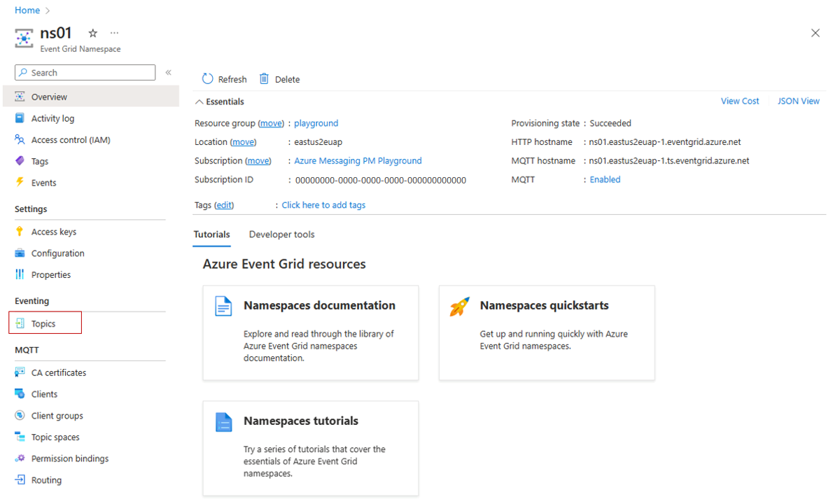
Task: Switch to the Developer tools tab
Action: [x=281, y=234]
